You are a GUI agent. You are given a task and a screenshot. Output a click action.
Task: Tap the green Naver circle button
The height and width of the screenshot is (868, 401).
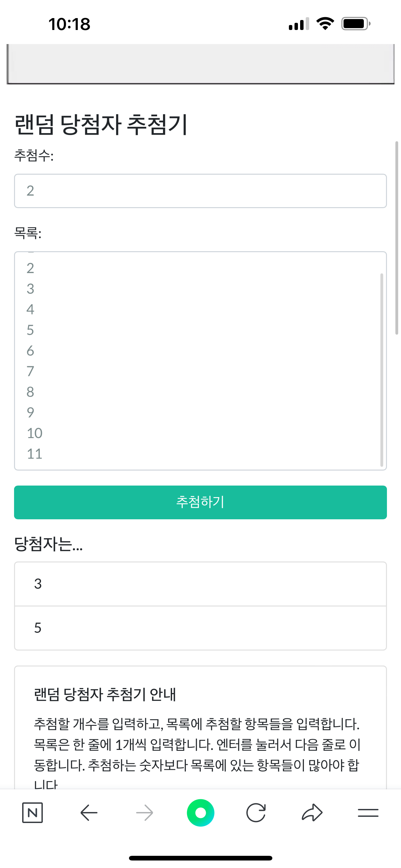coord(200,813)
